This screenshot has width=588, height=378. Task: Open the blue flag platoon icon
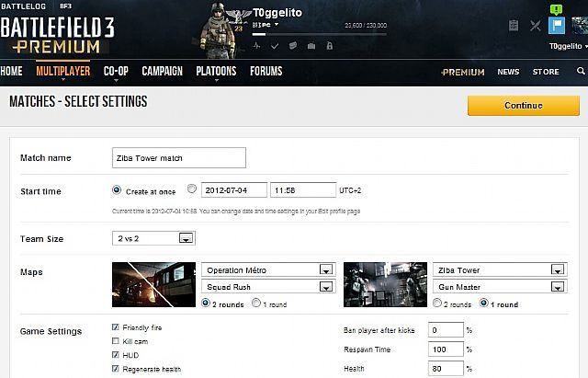tap(557, 26)
